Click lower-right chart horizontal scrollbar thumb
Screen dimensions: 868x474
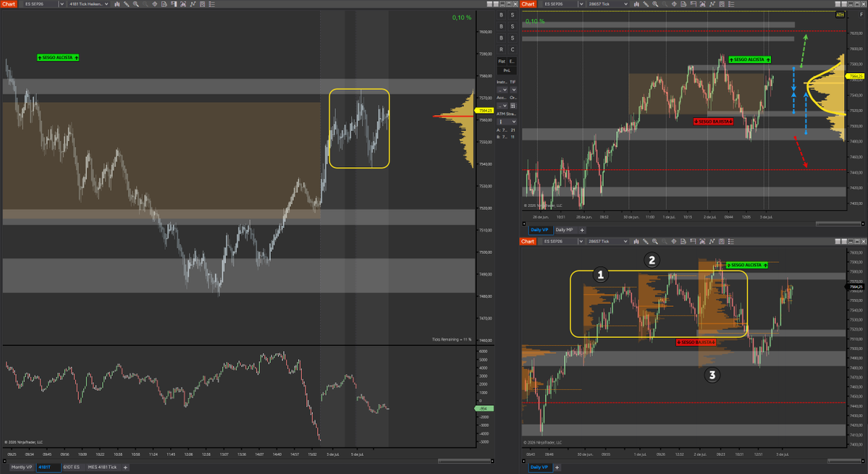pos(846,461)
